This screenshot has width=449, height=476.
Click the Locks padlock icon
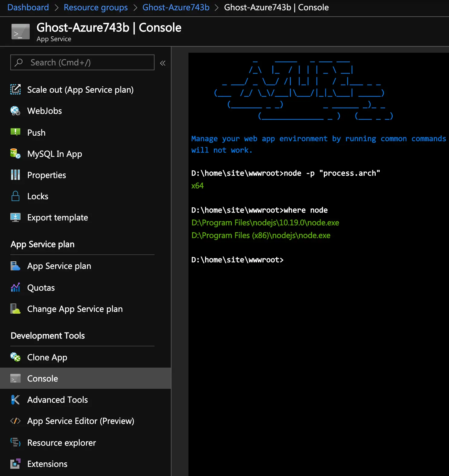click(x=15, y=196)
